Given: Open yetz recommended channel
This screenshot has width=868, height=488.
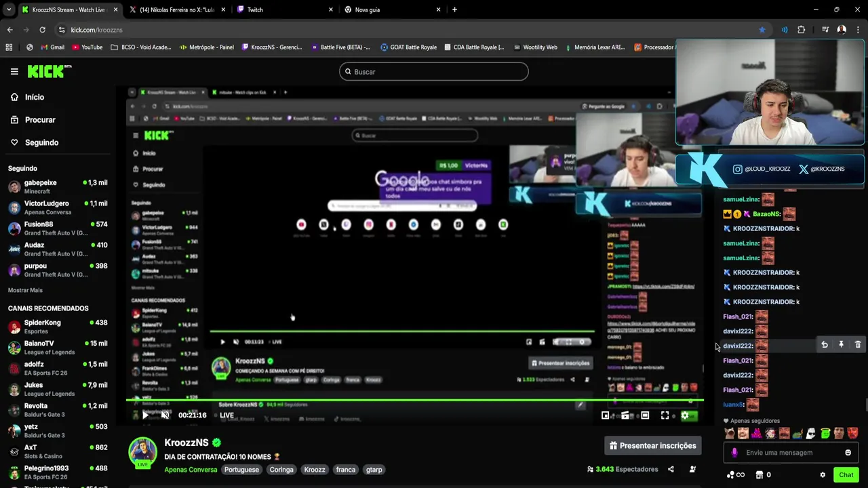Looking at the screenshot, I should point(58,431).
